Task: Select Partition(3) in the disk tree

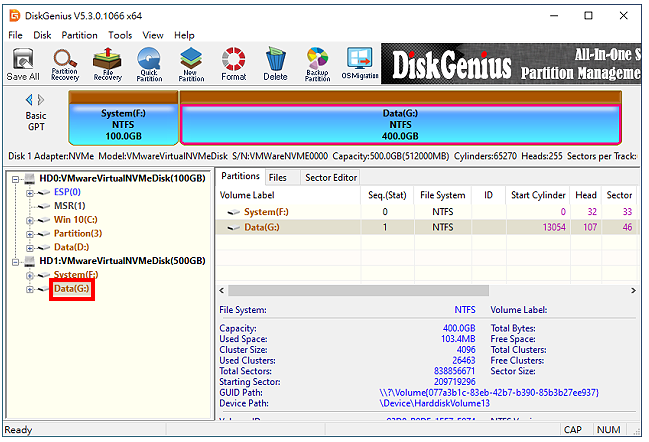Action: 78,233
